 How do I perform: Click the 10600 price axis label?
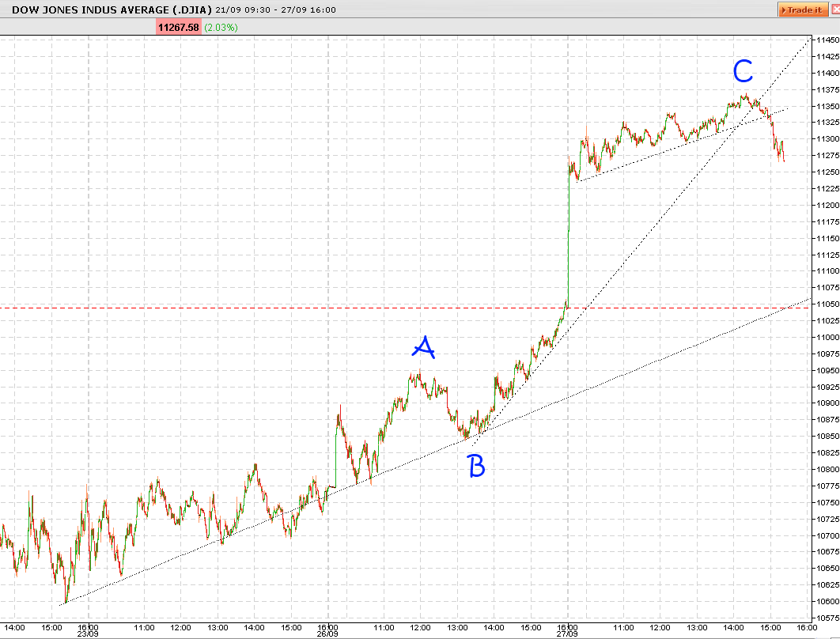pyautogui.click(x=827, y=601)
